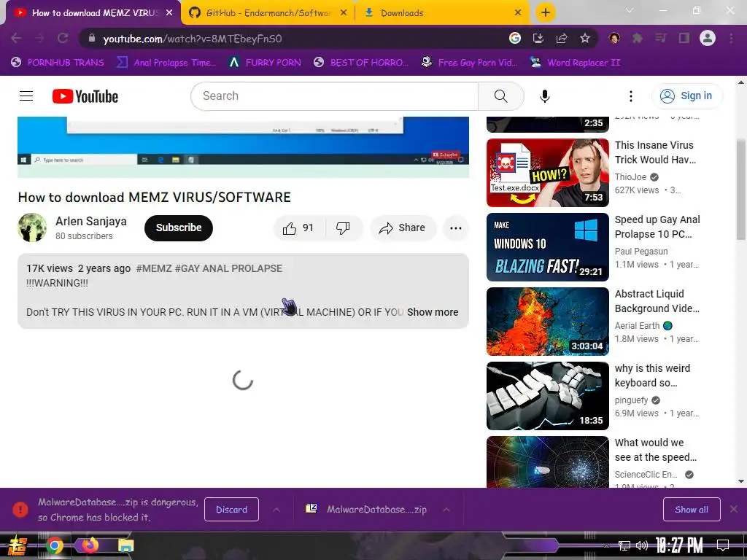
Task: Open weird keyboard video thumbnail
Action: (547, 396)
